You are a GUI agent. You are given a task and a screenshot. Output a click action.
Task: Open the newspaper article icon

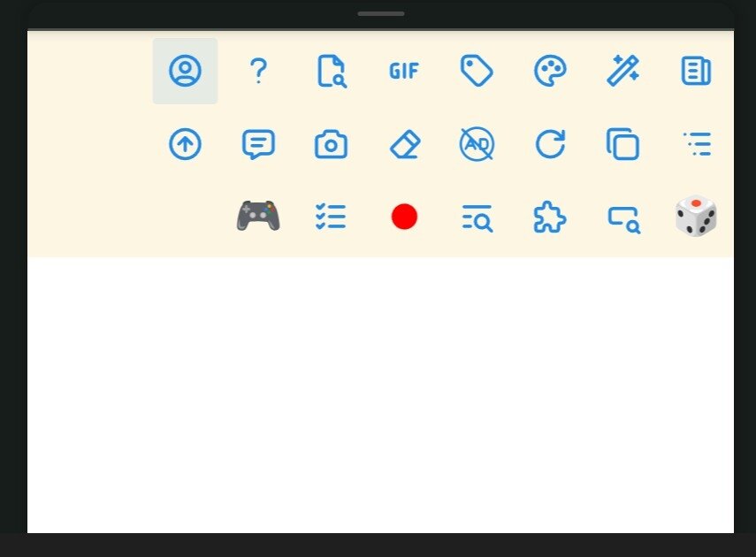(696, 71)
